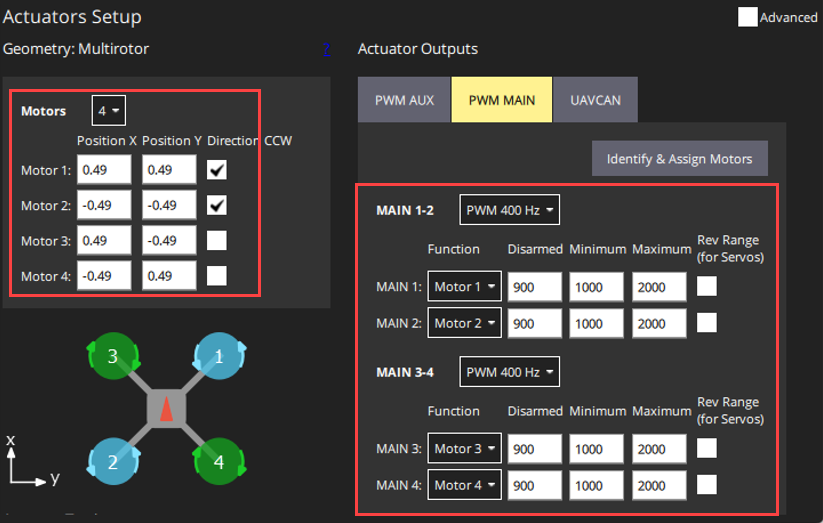Viewport: 823px width, 523px height.
Task: Click motor 1 circle in airframe diagram
Action: tap(218, 358)
